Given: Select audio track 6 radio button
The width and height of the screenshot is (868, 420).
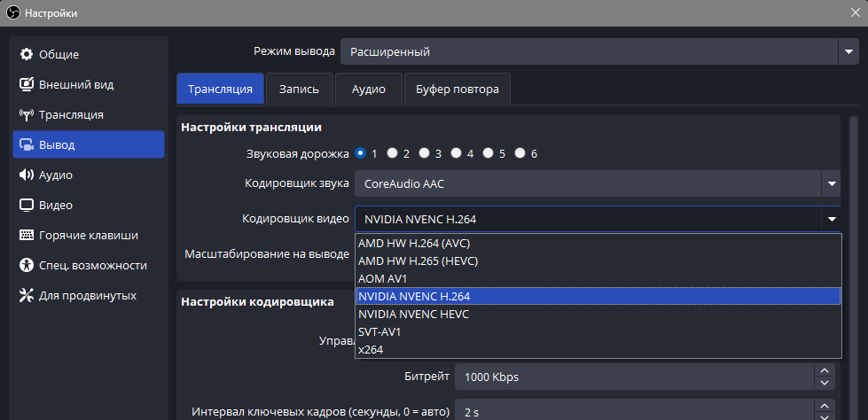Looking at the screenshot, I should [520, 153].
